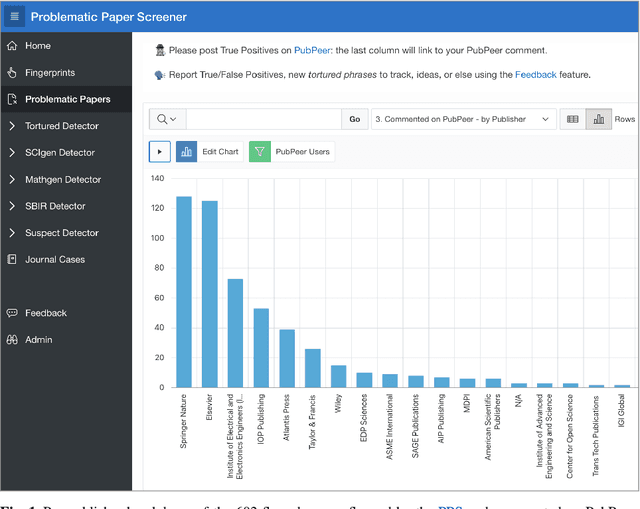Open the search column selector magnifier
The image size is (640, 509).
[167, 119]
